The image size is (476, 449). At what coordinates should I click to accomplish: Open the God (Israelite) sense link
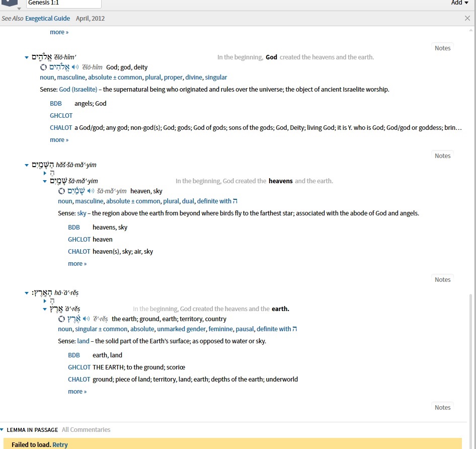(x=78, y=89)
